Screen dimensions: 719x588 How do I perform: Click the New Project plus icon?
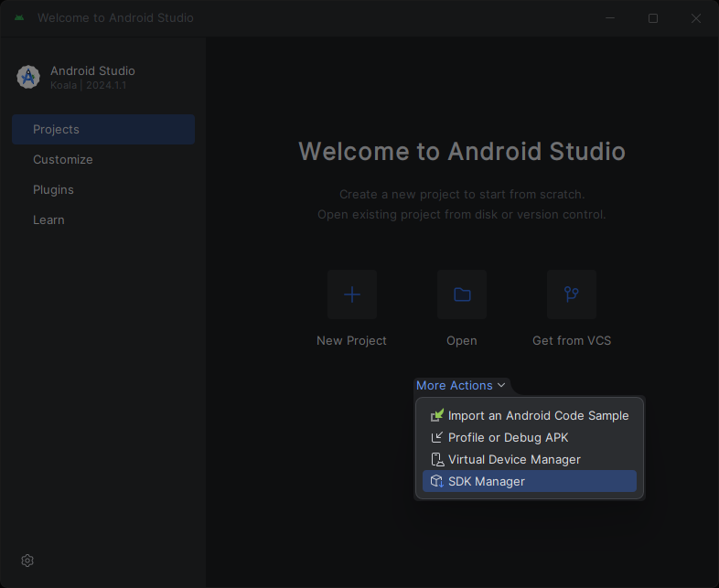click(x=351, y=294)
